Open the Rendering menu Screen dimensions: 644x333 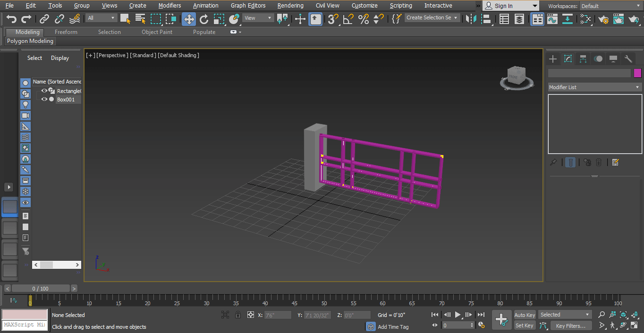pos(290,5)
